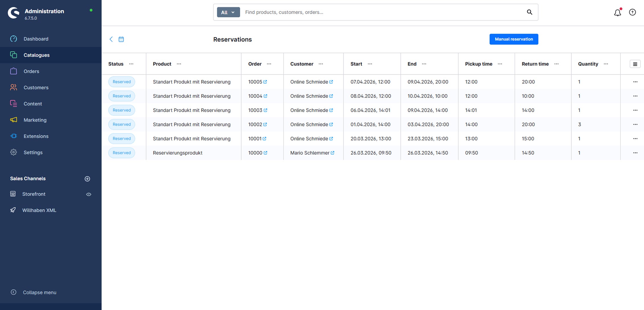Open the Marketing menu item

coord(51,120)
